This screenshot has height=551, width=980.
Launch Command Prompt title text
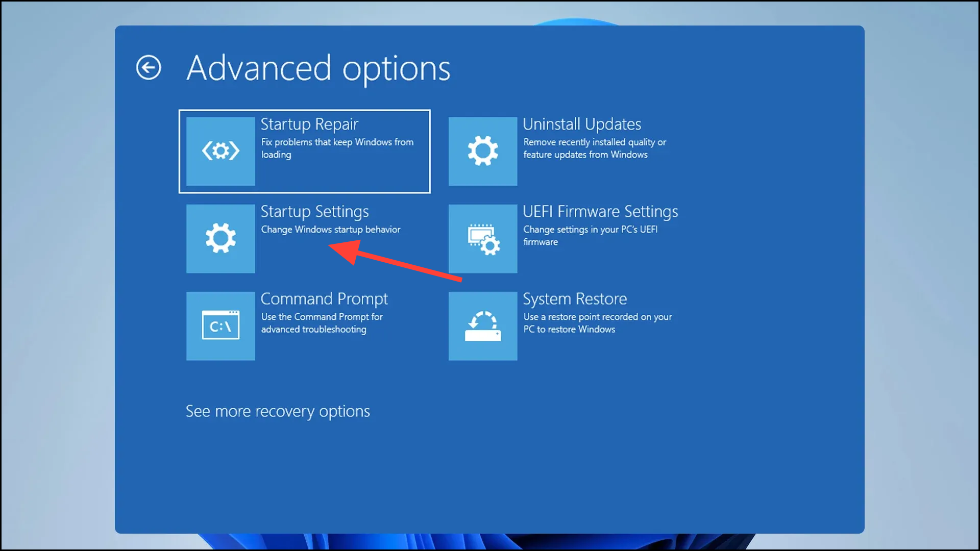coord(324,298)
